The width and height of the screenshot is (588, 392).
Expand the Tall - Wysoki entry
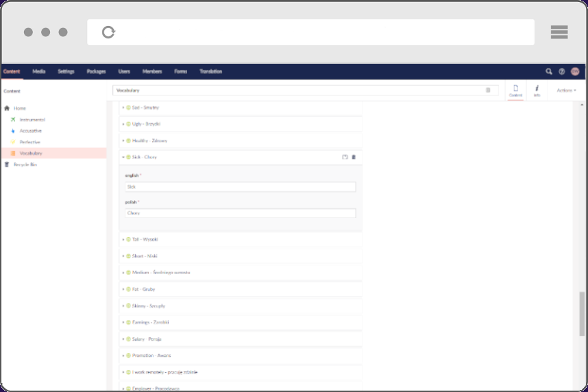tap(123, 239)
